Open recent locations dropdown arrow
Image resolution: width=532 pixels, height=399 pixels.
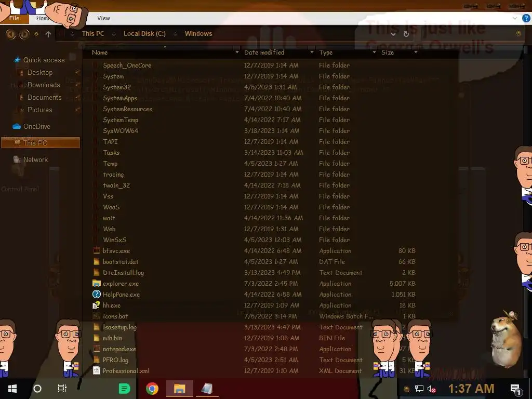(x=36, y=34)
